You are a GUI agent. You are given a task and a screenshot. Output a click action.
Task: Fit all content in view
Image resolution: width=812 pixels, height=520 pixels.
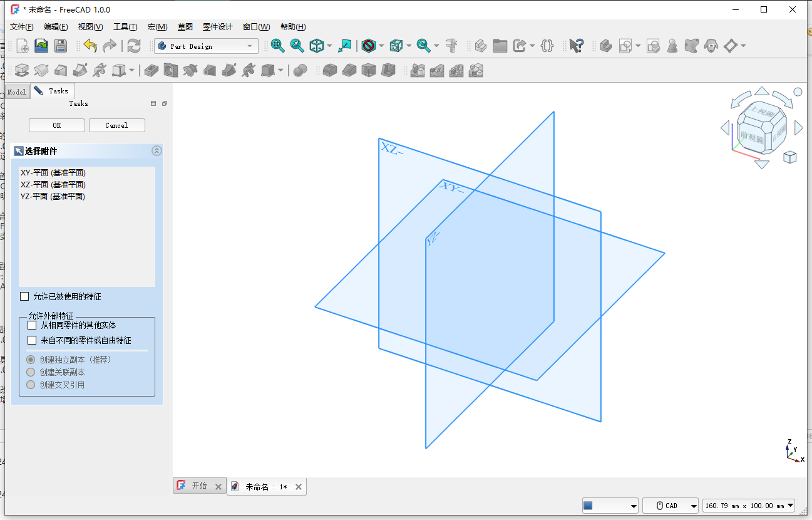(277, 46)
